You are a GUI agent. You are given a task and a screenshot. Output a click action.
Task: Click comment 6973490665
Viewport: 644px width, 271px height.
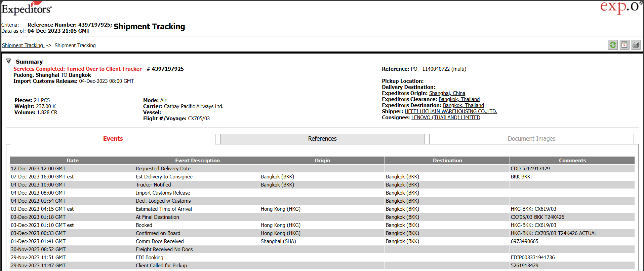tap(524, 241)
